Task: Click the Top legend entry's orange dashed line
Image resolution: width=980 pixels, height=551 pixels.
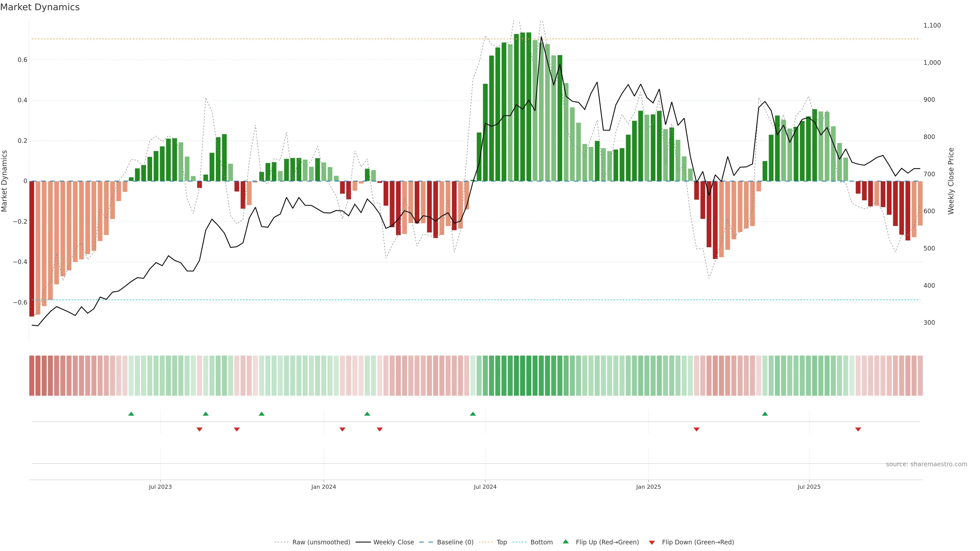Action: click(485, 542)
